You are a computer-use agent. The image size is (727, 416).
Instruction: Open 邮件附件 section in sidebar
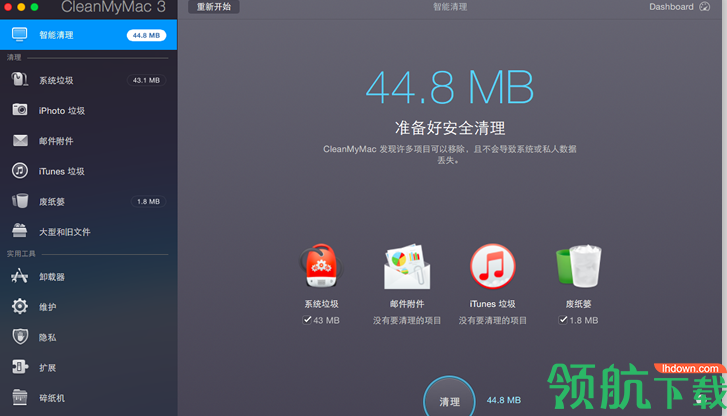point(88,141)
